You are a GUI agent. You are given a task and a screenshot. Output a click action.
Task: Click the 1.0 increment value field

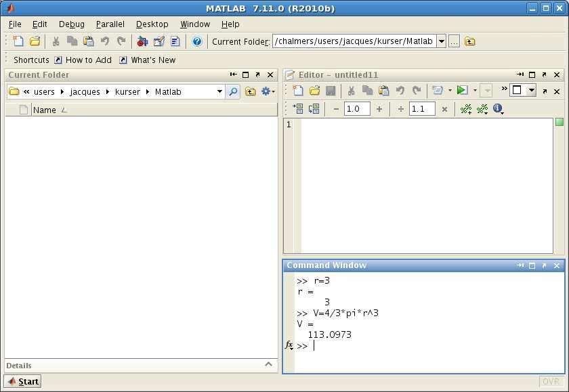pyautogui.click(x=357, y=109)
